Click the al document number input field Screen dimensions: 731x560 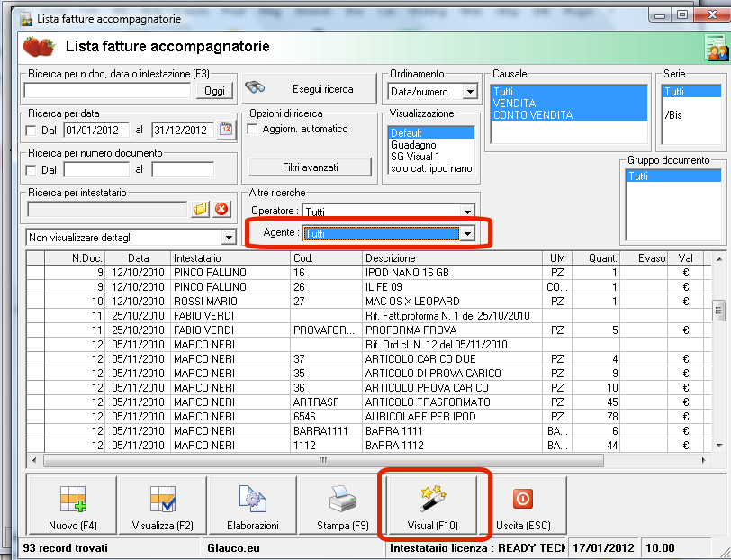point(184,170)
